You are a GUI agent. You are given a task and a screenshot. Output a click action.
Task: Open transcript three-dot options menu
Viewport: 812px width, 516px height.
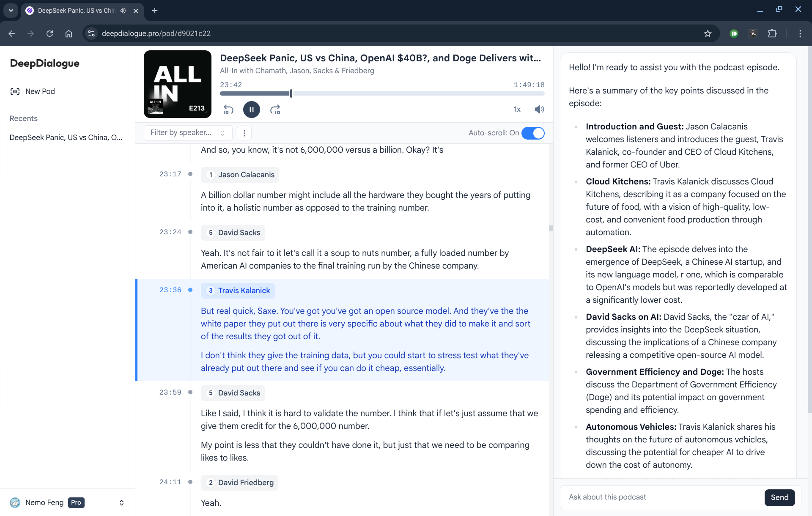pos(244,133)
